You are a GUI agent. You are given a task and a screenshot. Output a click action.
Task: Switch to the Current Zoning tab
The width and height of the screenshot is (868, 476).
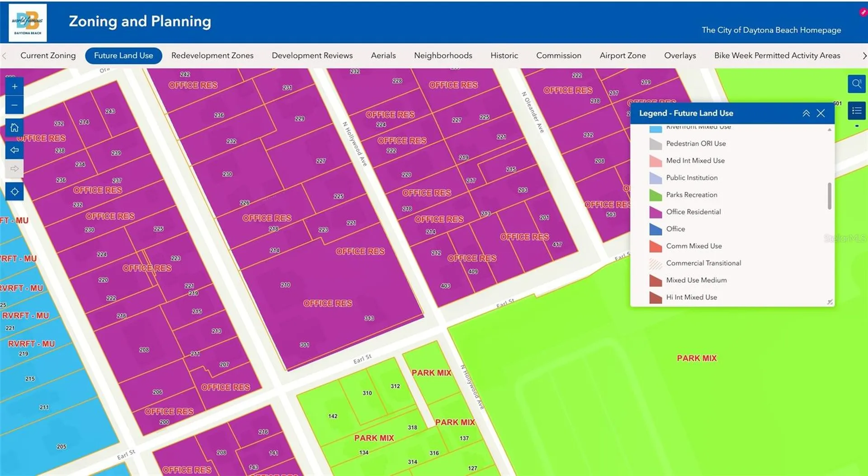point(48,56)
